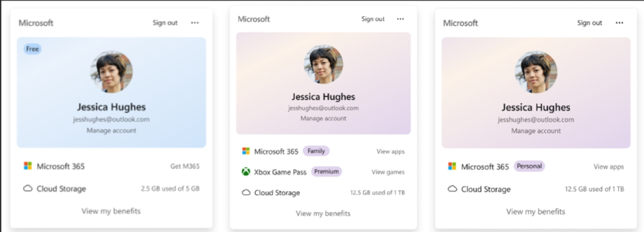The height and width of the screenshot is (232, 644).
Task: Click the Xbox Game Pass label
Action: tap(280, 172)
